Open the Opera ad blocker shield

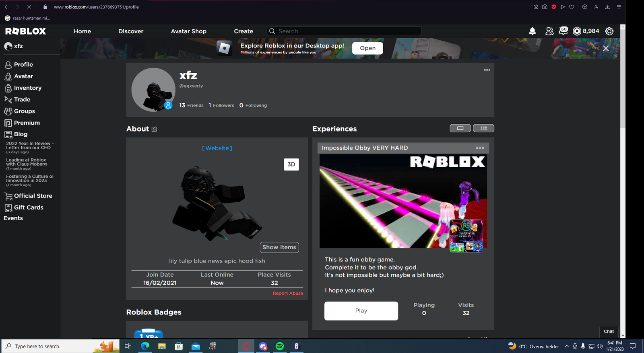[x=554, y=7]
